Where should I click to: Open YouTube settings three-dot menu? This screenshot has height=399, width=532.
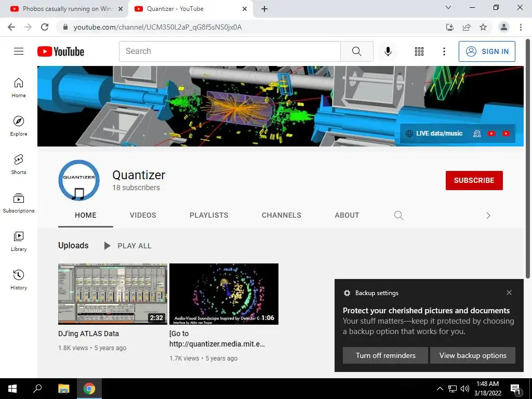444,51
